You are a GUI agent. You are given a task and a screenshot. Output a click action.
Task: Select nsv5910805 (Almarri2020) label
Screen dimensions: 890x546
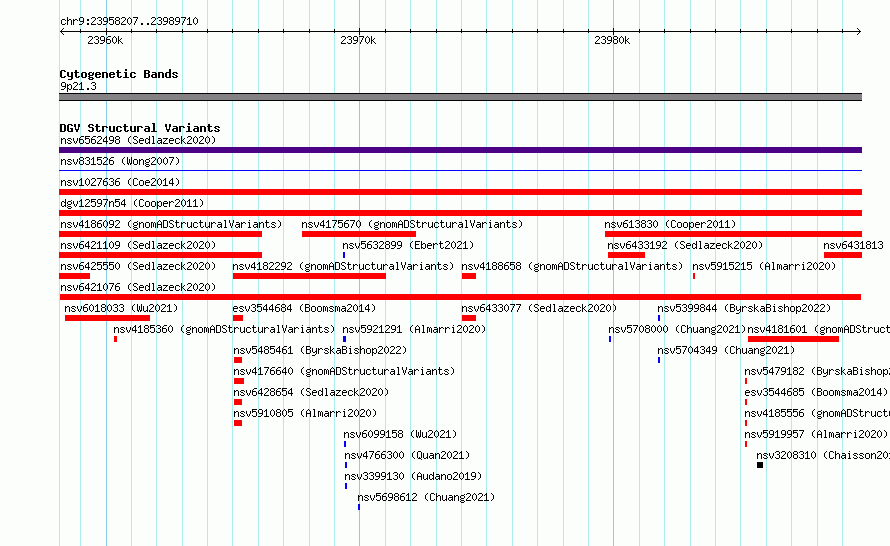(x=305, y=413)
